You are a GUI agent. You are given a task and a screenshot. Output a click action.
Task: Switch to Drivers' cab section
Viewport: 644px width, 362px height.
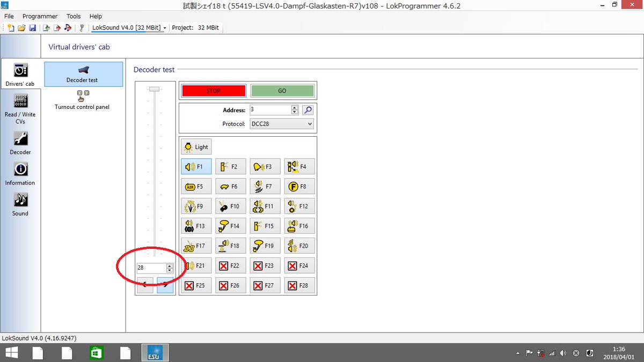20,75
